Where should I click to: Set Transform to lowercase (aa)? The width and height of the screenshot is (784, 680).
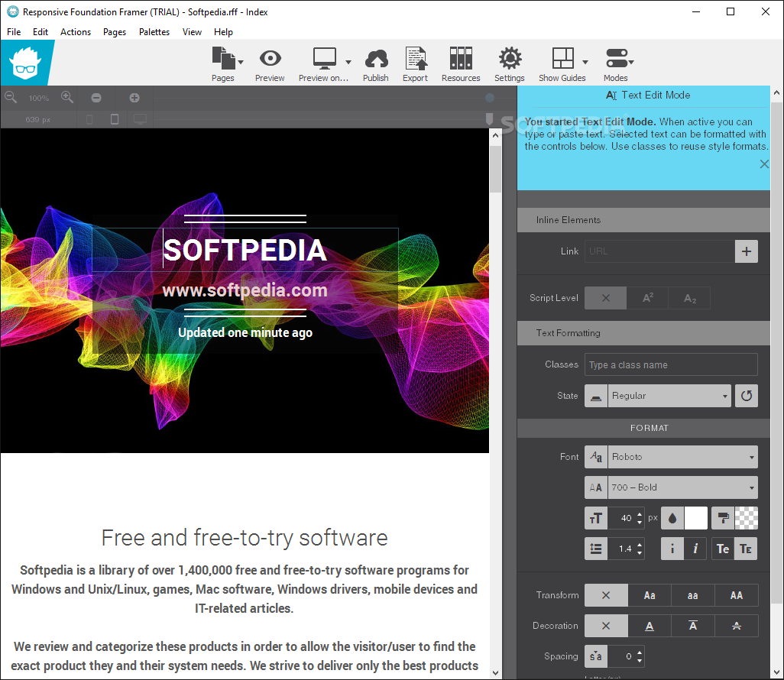coord(693,595)
